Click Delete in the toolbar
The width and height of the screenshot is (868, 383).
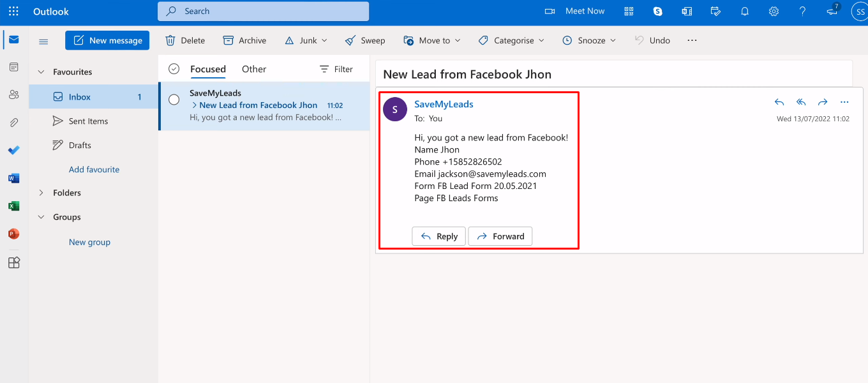point(185,40)
